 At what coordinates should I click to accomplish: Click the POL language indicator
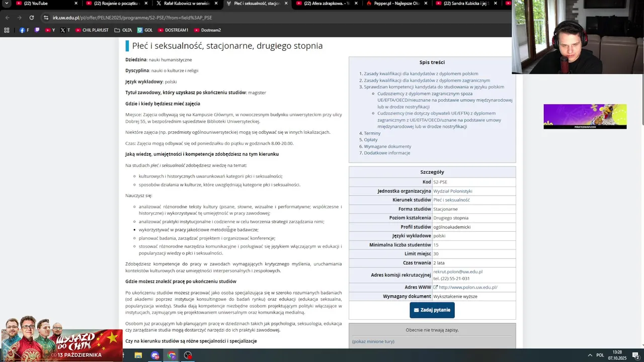pos(600,355)
